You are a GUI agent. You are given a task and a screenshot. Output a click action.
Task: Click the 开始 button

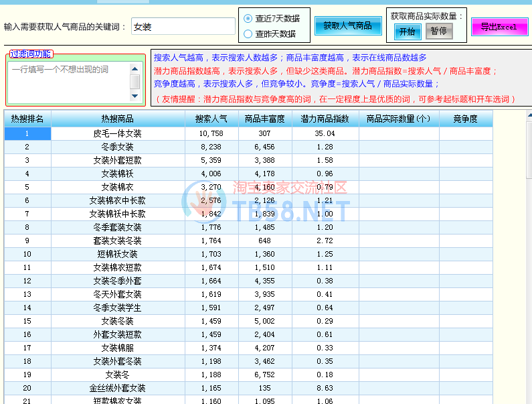click(408, 32)
